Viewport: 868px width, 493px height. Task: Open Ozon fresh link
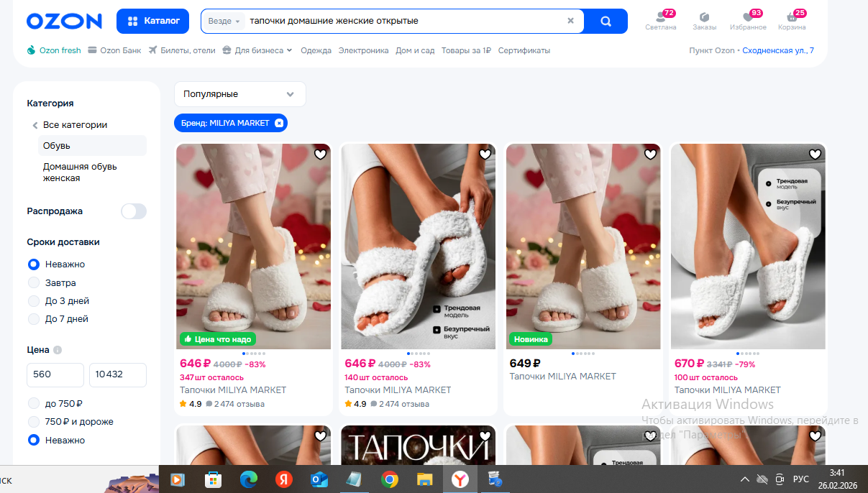click(54, 50)
